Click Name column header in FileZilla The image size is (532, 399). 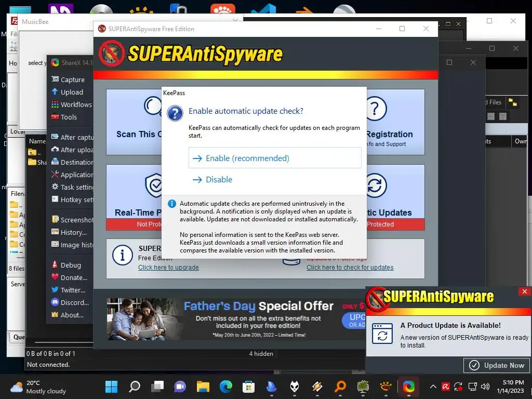37,141
